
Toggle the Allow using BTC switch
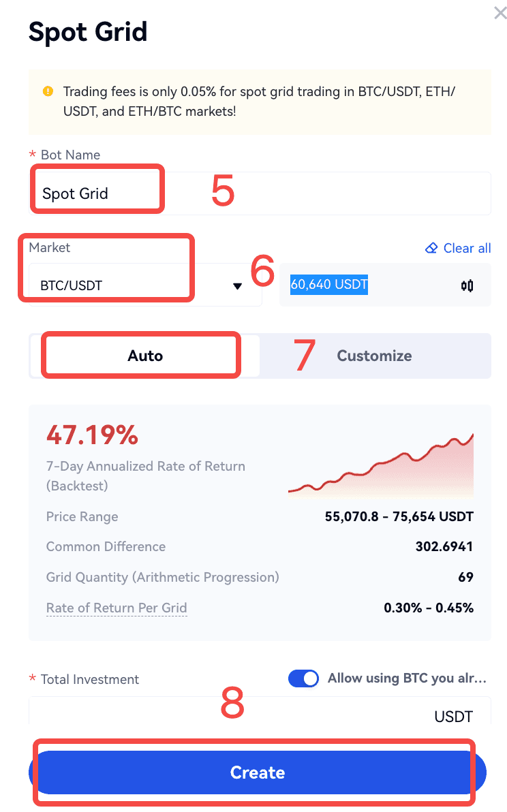point(303,678)
